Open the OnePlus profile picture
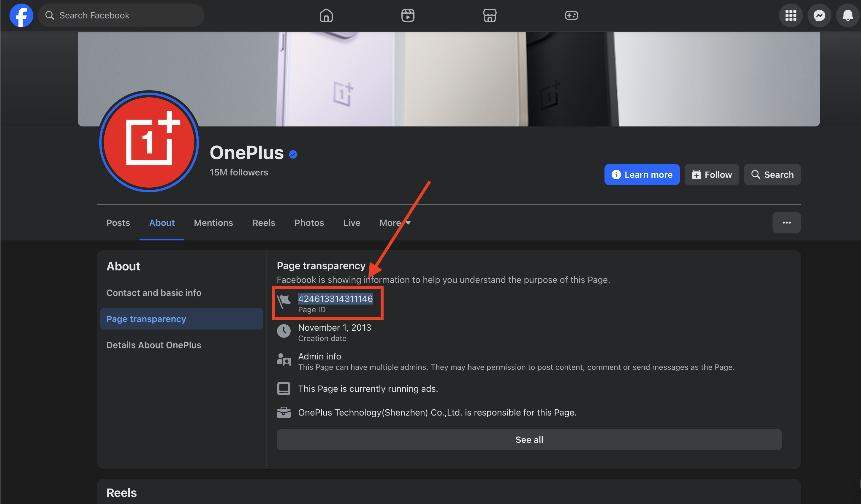This screenshot has width=861, height=504. click(x=149, y=141)
